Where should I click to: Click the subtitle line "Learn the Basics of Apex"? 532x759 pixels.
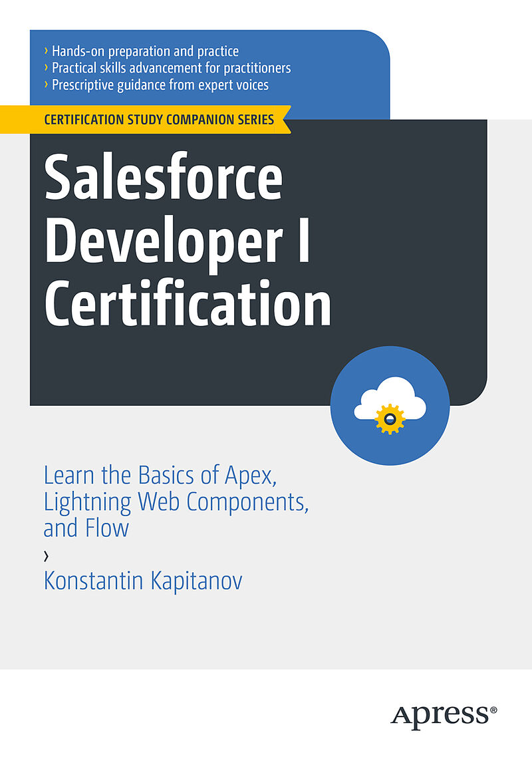click(160, 476)
